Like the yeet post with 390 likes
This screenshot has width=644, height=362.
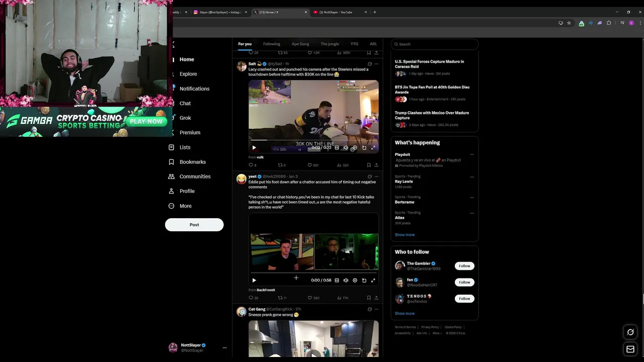coord(313,298)
